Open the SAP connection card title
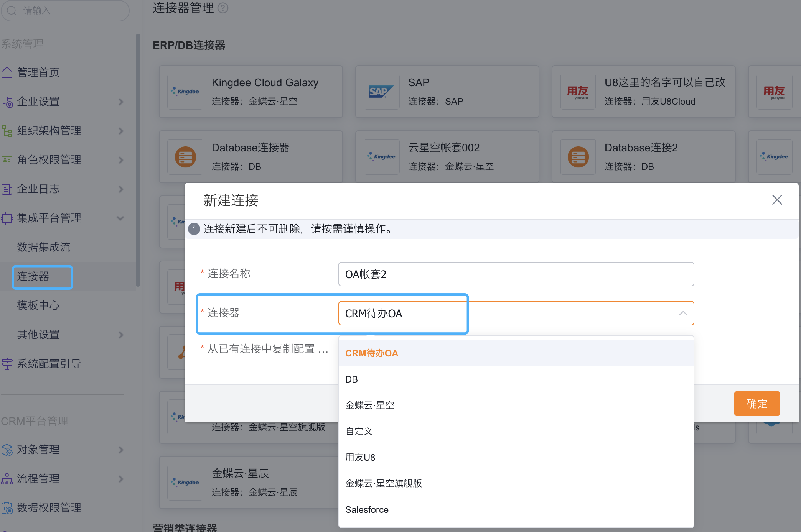This screenshot has height=532, width=801. click(419, 82)
